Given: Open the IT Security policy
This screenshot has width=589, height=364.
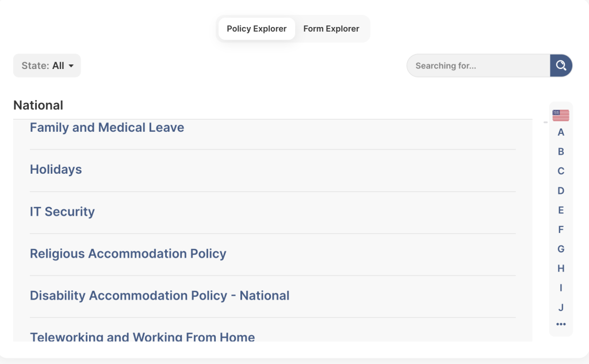Looking at the screenshot, I should 62,212.
